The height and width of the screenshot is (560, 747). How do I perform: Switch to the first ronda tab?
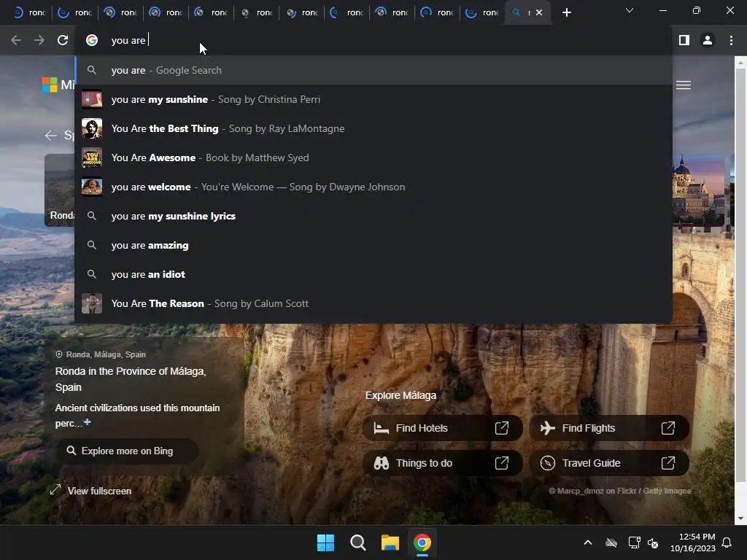pos(29,13)
